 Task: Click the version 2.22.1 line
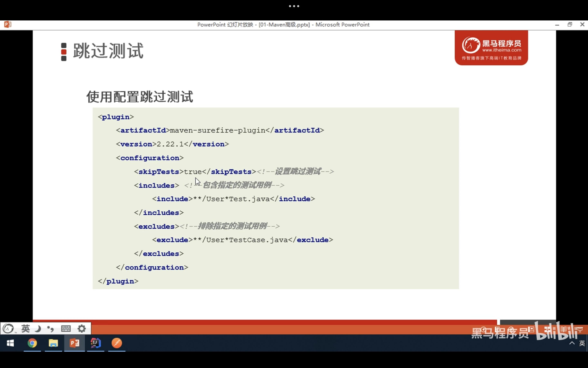tap(172, 144)
